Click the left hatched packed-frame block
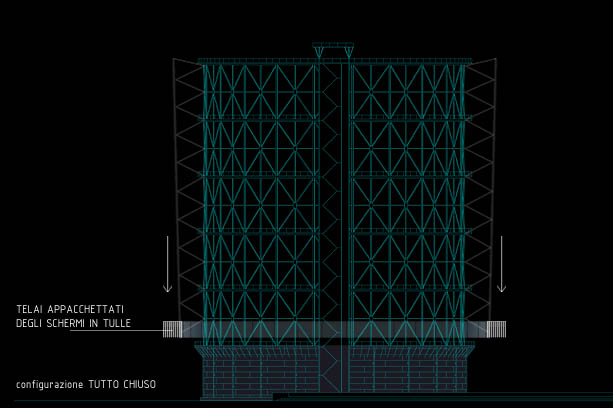Viewport: 613px width, 408px height. 173,328
